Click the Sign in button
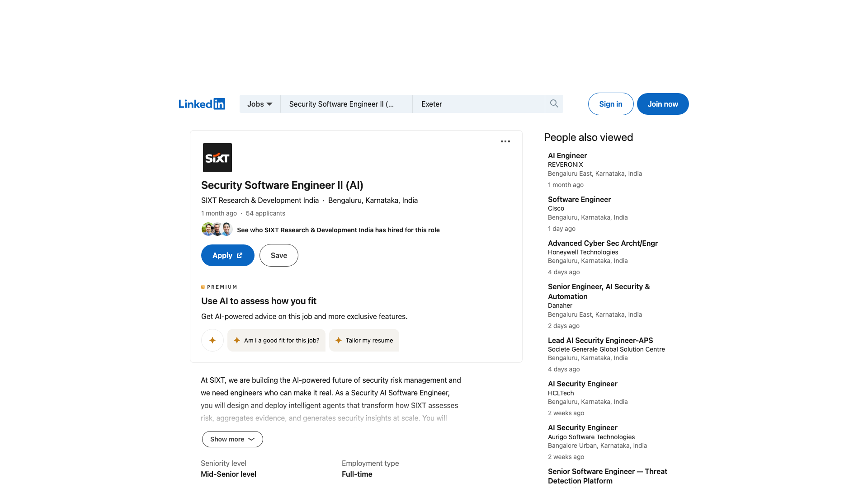Image resolution: width=868 pixels, height=488 pixels. pyautogui.click(x=611, y=104)
